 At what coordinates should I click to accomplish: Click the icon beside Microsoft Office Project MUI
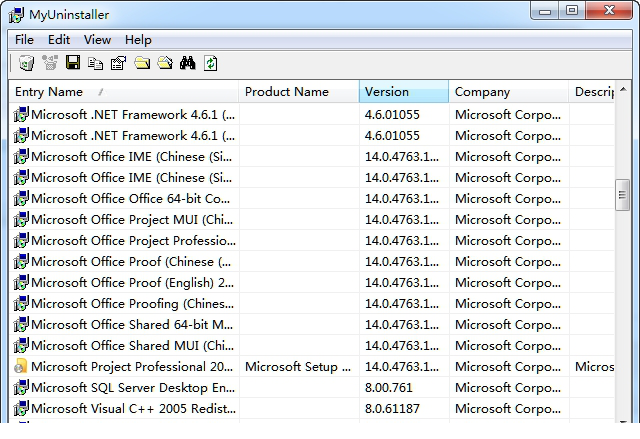coord(21,220)
